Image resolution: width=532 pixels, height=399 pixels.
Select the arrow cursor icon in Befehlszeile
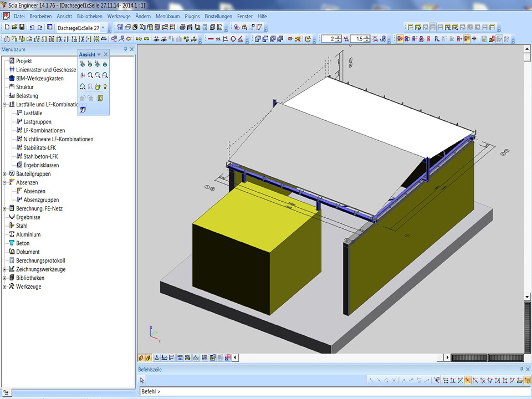142,380
